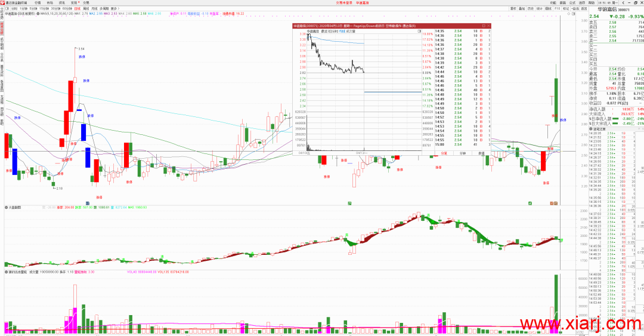Open the 帮助 help menu
644x336 pixels.
(x=592, y=2)
